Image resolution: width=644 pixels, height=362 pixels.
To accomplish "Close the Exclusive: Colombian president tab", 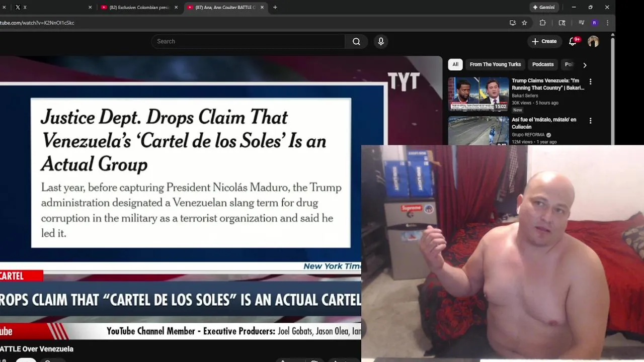I will 176,7.
